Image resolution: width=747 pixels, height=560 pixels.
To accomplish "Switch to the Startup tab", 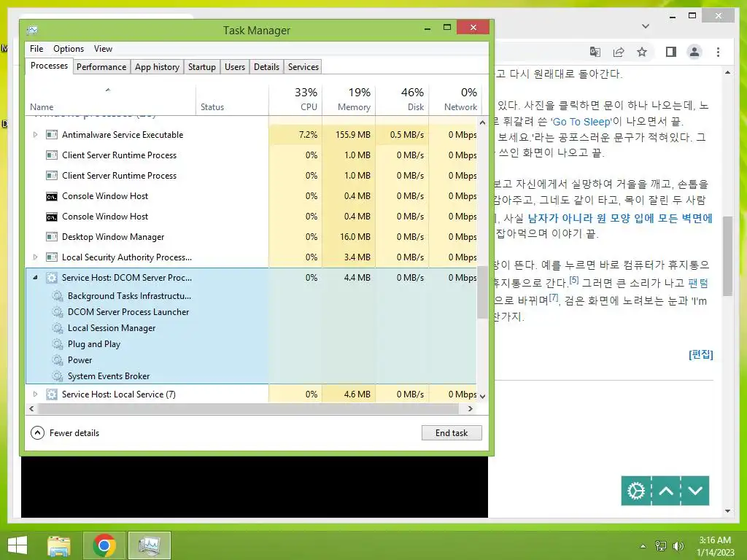I will 202,67.
